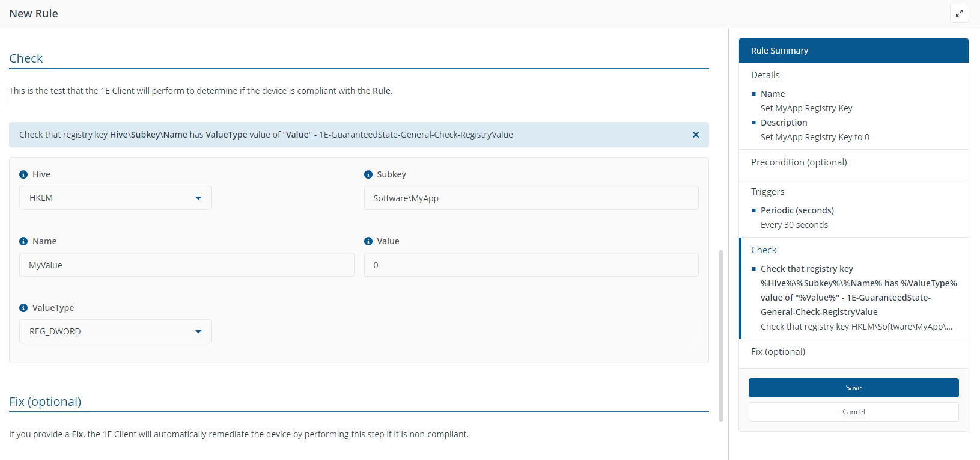Open the Hive dropdown showing HKLM
The width and height of the screenshot is (980, 460).
(115, 198)
